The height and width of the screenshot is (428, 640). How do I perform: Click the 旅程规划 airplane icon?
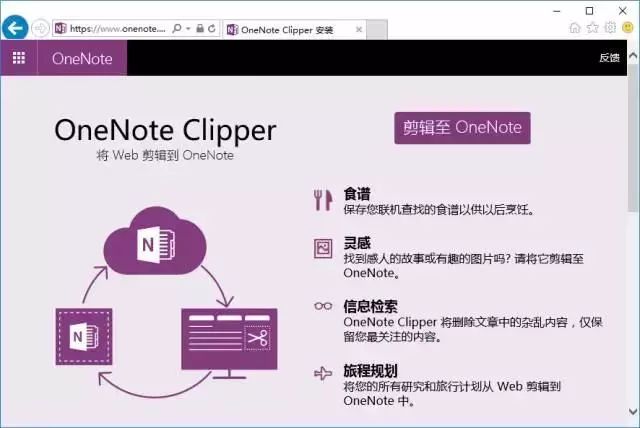323,373
